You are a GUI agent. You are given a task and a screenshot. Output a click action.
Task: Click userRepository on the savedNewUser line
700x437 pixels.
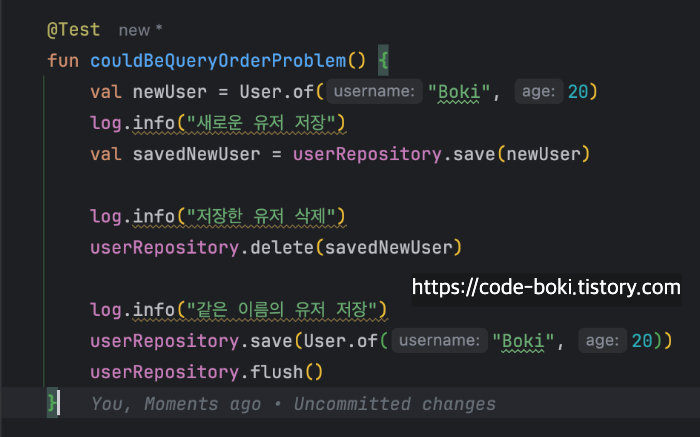tap(367, 154)
